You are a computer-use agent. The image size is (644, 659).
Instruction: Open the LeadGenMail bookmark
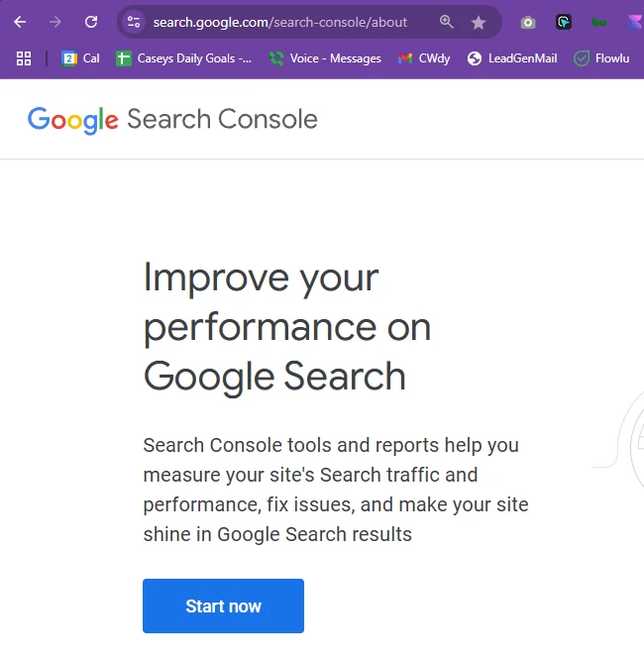512,58
